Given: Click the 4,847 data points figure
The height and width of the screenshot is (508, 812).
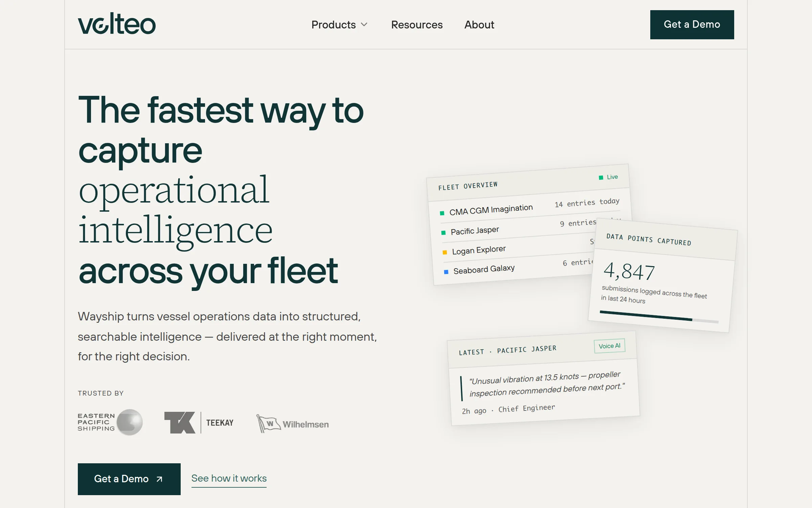Looking at the screenshot, I should 629,272.
